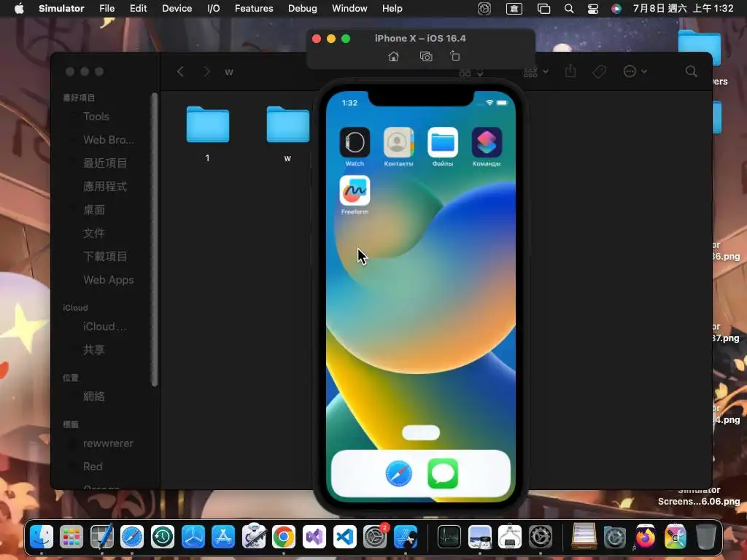Open Finder share button
Viewport: 747px width, 560px height.
pyautogui.click(x=570, y=71)
